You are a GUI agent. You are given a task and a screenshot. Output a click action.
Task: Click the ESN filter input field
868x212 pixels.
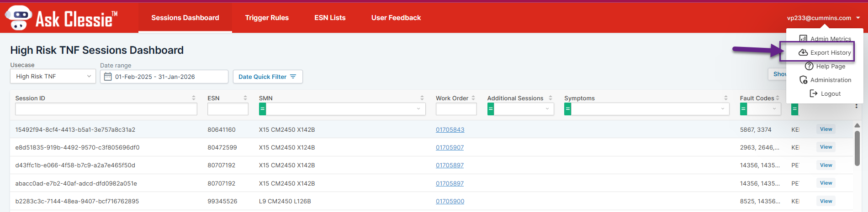coord(228,109)
